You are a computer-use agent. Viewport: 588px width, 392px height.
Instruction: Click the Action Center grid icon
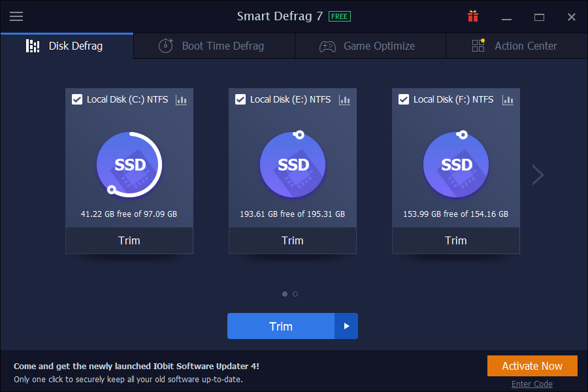point(478,46)
